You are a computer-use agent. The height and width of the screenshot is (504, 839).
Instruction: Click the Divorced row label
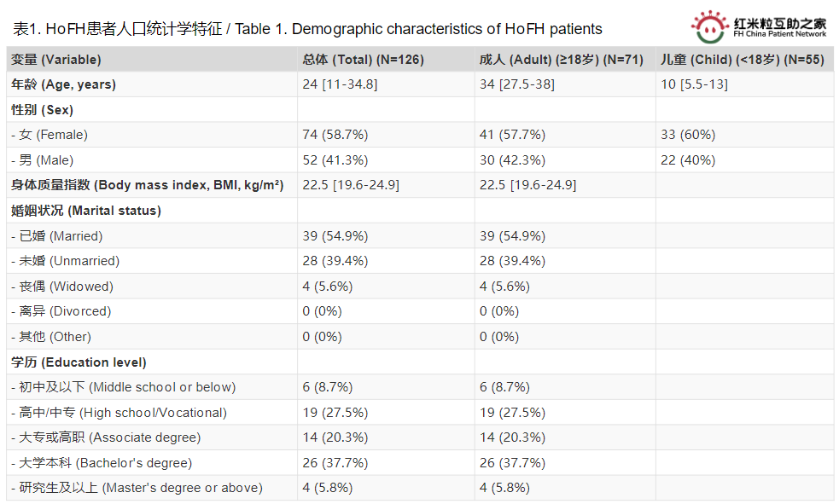(61, 311)
